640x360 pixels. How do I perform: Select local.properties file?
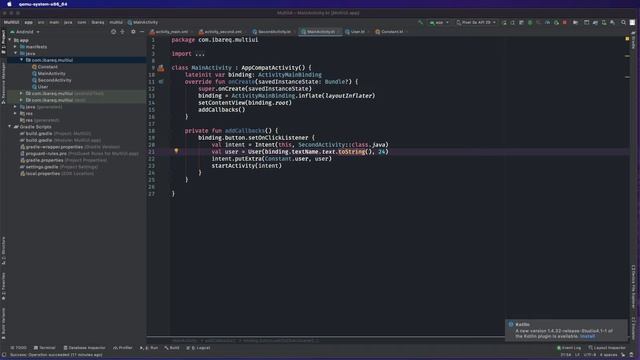pyautogui.click(x=57, y=173)
